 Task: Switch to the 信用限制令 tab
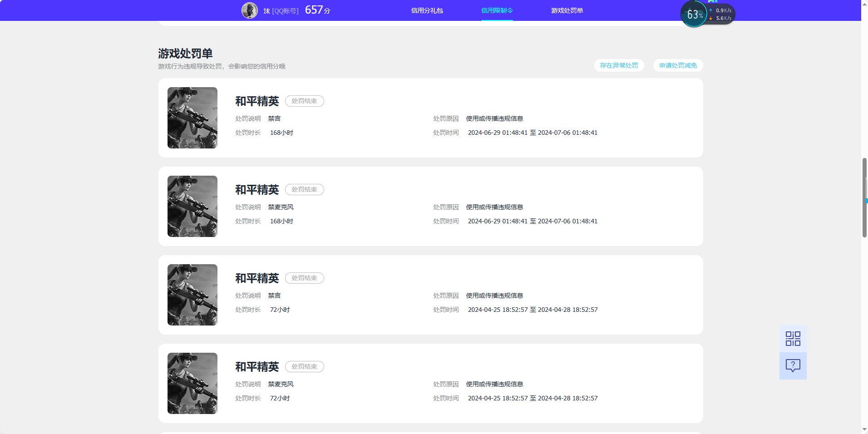click(x=497, y=10)
